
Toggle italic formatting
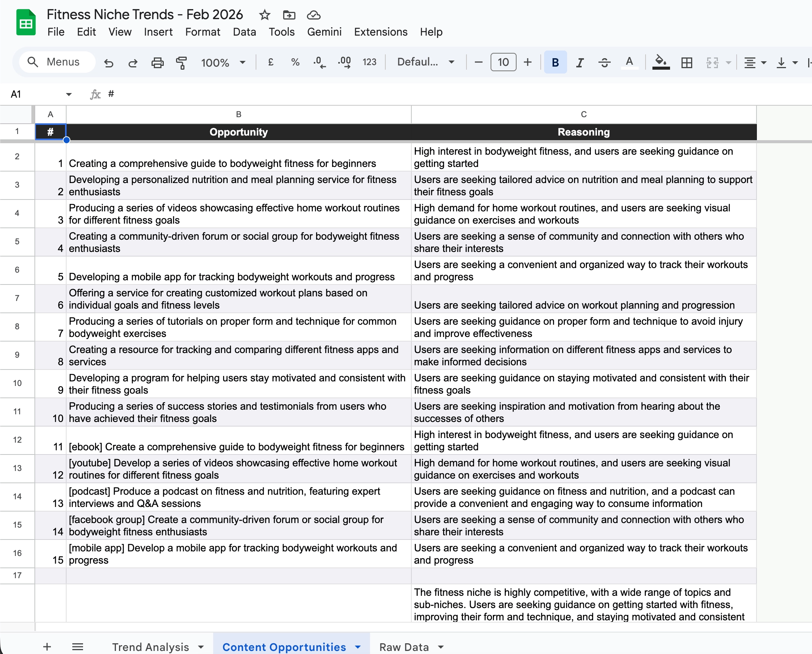(x=580, y=62)
